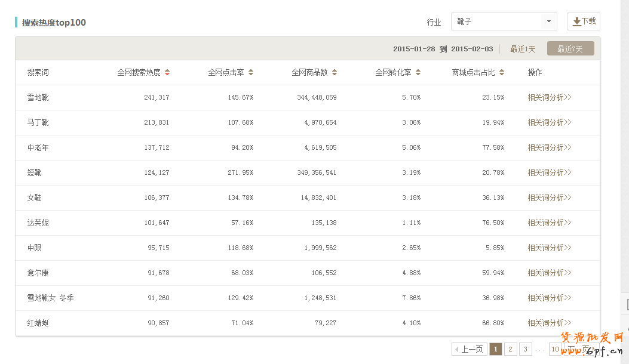
Task: Click the date range 2015-01-28 到 2015-02-03
Action: coord(443,49)
